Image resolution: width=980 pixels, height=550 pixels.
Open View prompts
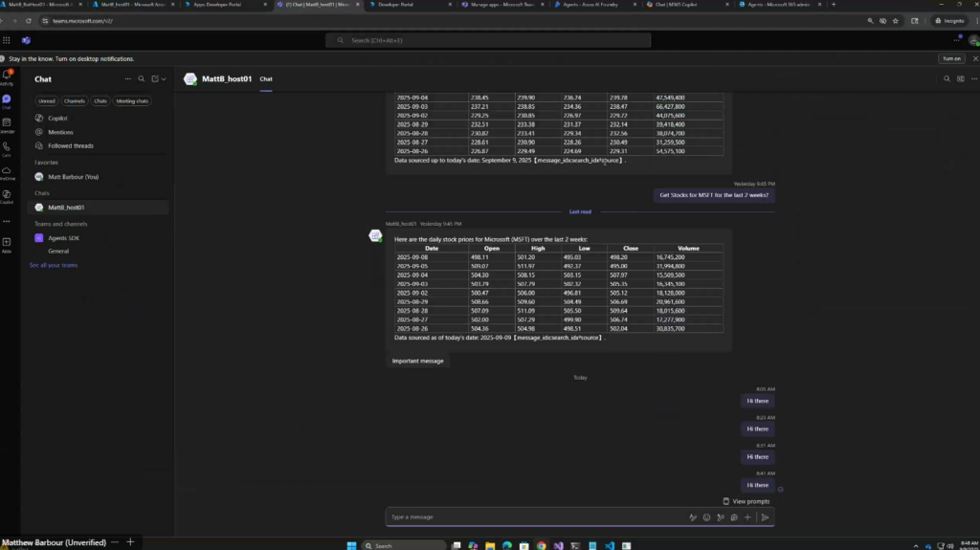(746, 501)
